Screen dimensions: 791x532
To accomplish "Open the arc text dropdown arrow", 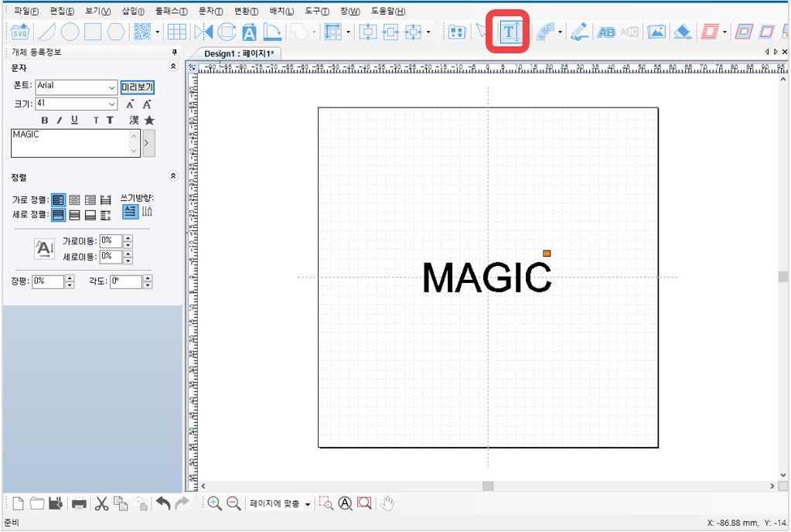I will tap(560, 32).
